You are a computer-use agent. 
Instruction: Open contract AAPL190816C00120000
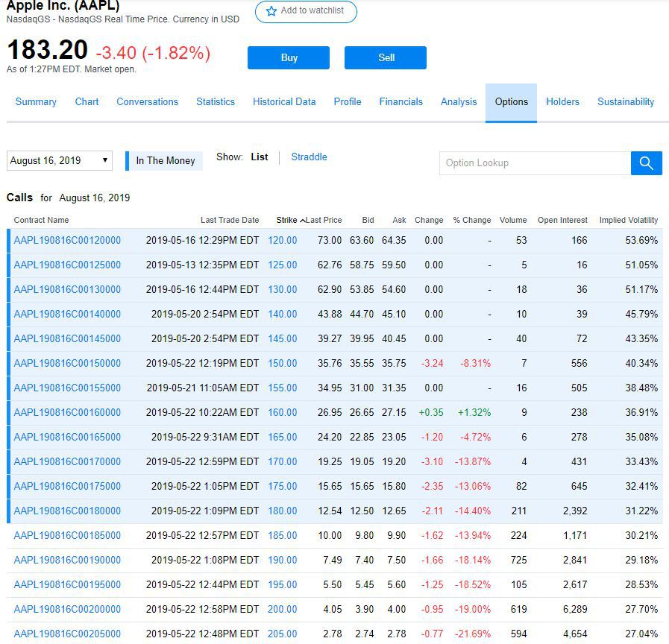coord(65,240)
